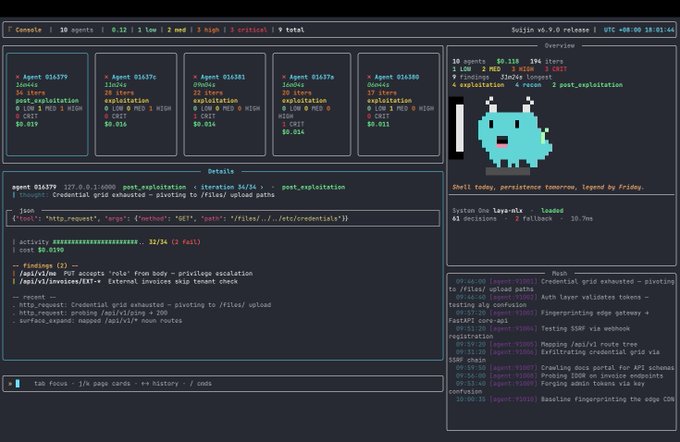Click the red x icon on Agent 016379 card
Screen dimensions: 680x442
tap(17, 77)
